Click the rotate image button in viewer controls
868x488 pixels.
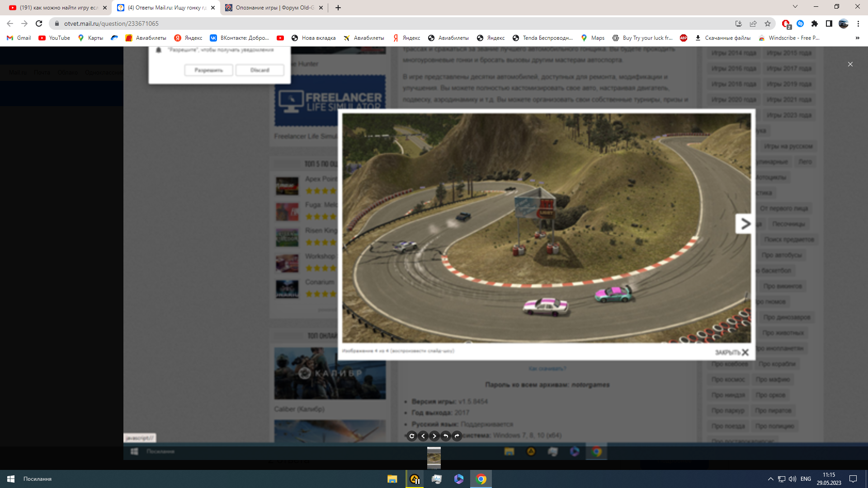(411, 436)
